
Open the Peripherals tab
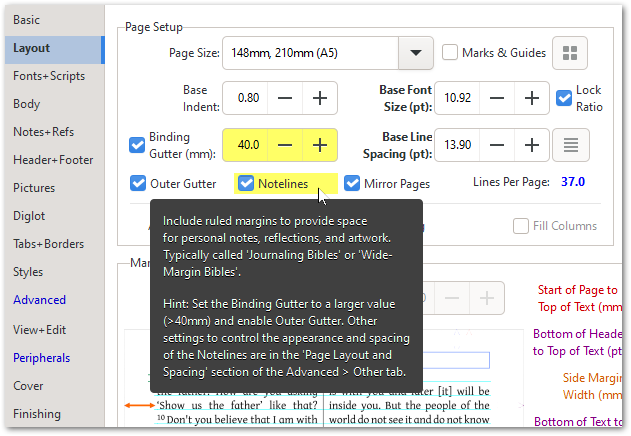[54, 358]
